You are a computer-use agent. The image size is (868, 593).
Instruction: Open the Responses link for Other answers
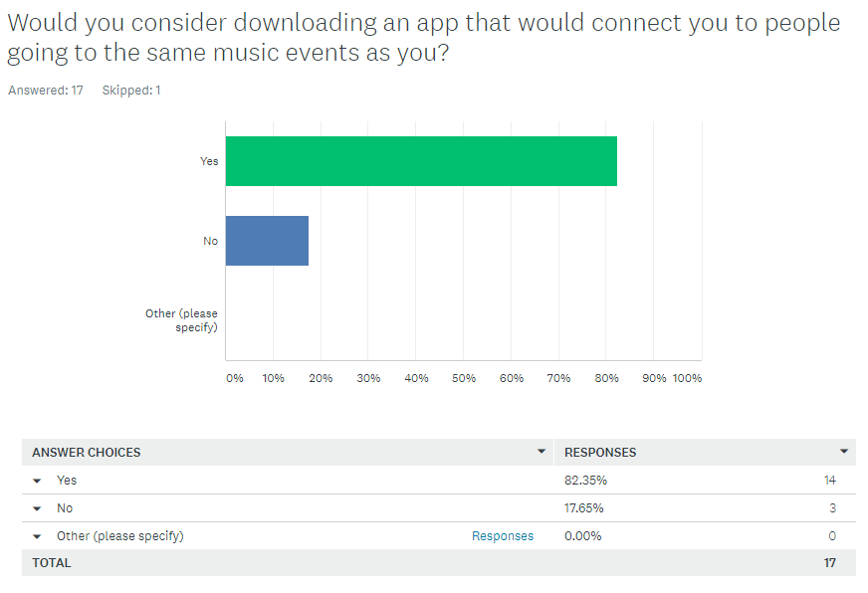pyautogui.click(x=503, y=536)
